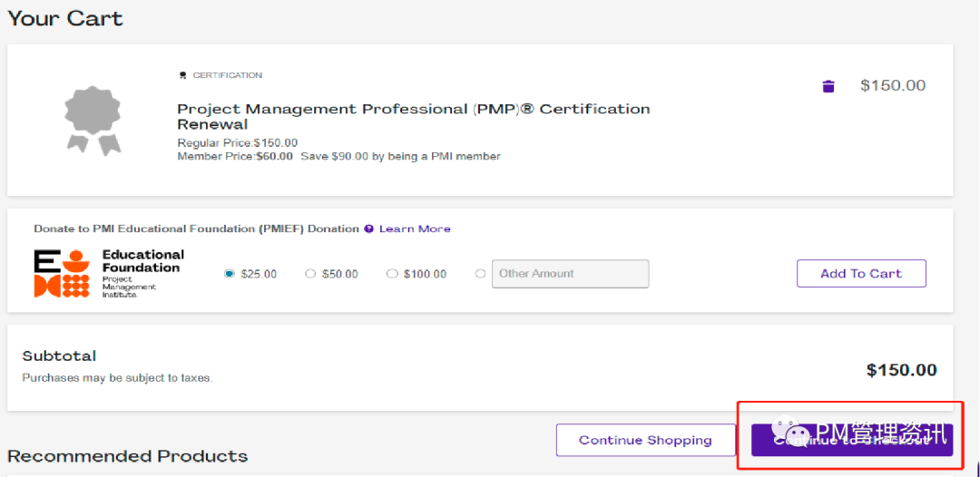Viewport: 980px width, 477px height.
Task: Delete the PMP renewal item with trash icon
Action: pos(828,86)
